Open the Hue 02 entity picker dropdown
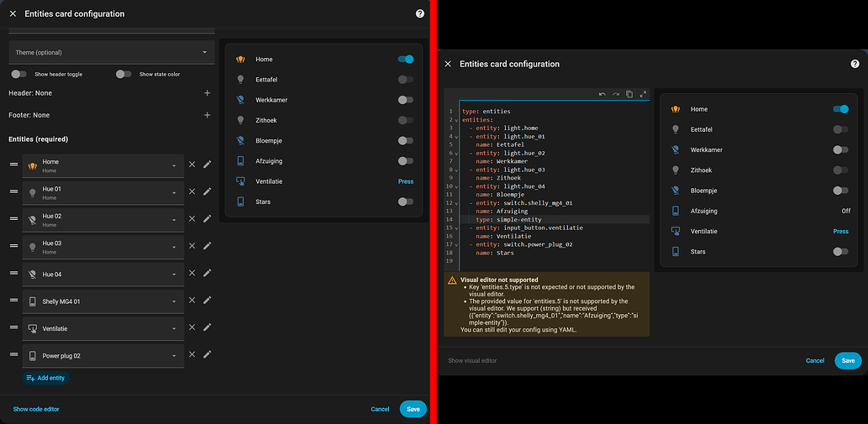Image resolution: width=868 pixels, height=424 pixels. click(x=103, y=220)
